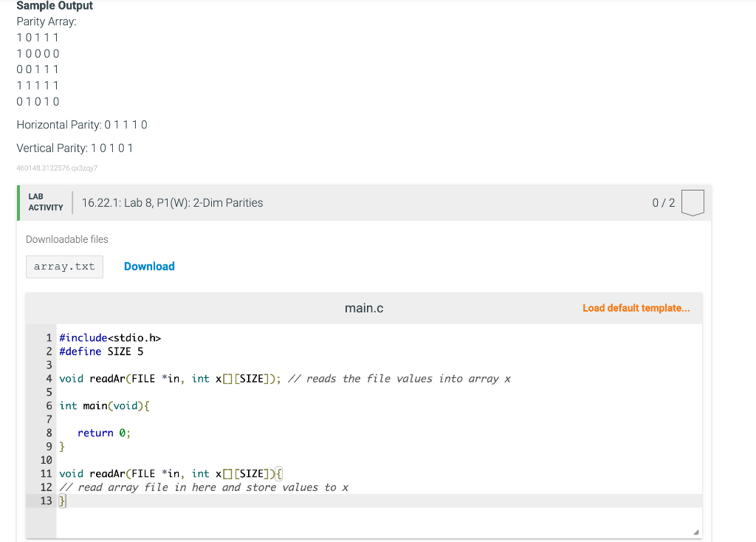Click line number 1 in the editor gutter
The height and width of the screenshot is (542, 756).
(x=49, y=337)
